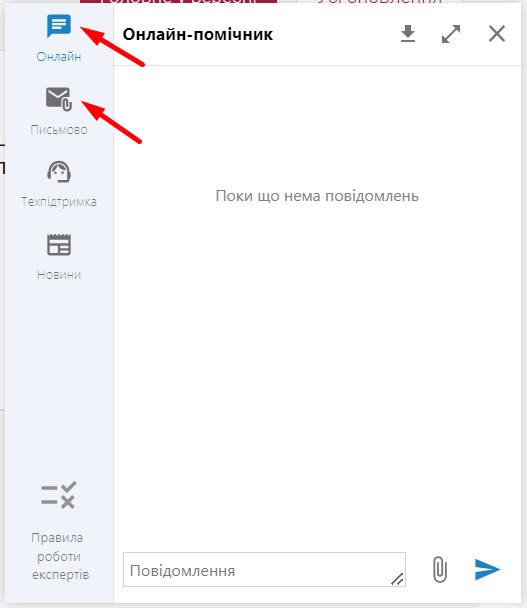
Task: Expand the helper window with diagonal arrows
Action: click(x=451, y=34)
